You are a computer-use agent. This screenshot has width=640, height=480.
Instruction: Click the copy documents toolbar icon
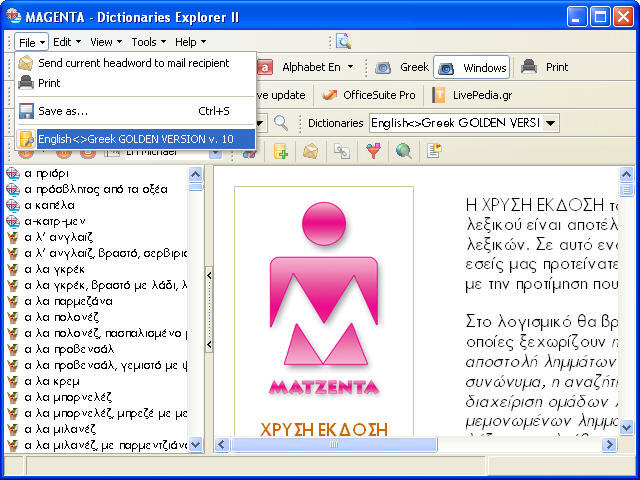click(x=341, y=151)
